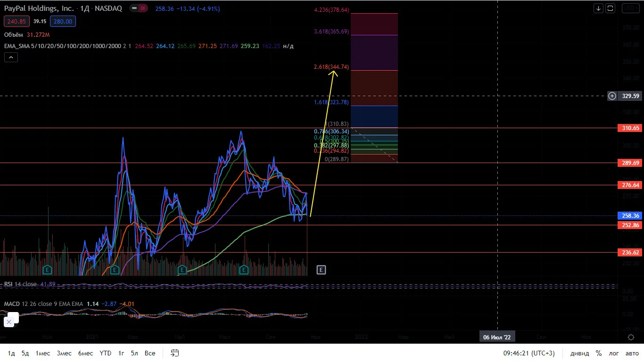The width and height of the screenshot is (644, 362).
Task: Select the YTD time range
Action: tap(106, 353)
